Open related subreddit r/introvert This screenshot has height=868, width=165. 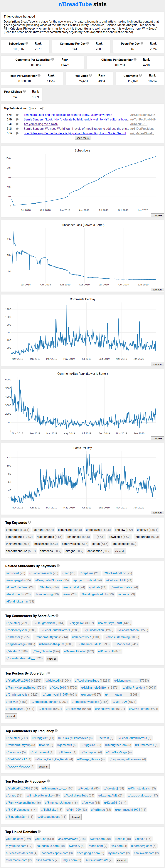(x=12, y=573)
